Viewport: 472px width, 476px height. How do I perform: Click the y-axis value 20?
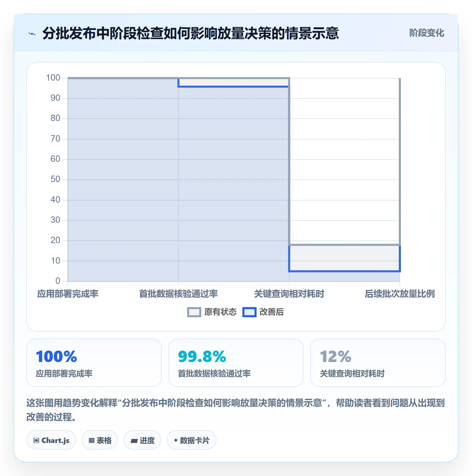[x=55, y=240]
